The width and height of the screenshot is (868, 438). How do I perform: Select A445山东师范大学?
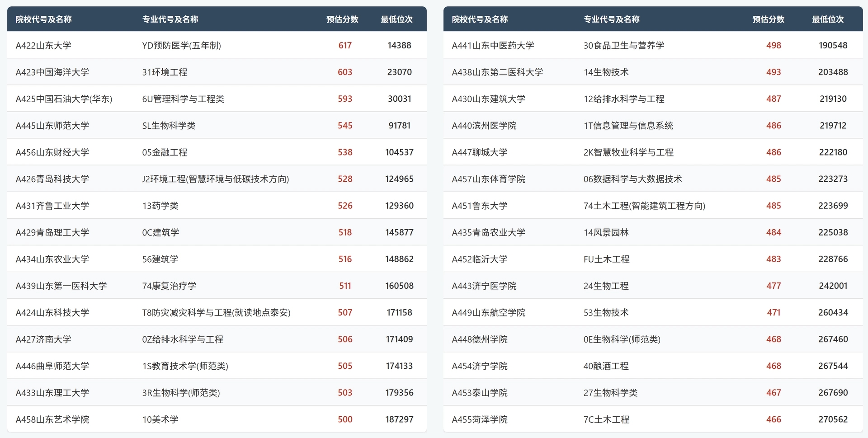click(52, 125)
